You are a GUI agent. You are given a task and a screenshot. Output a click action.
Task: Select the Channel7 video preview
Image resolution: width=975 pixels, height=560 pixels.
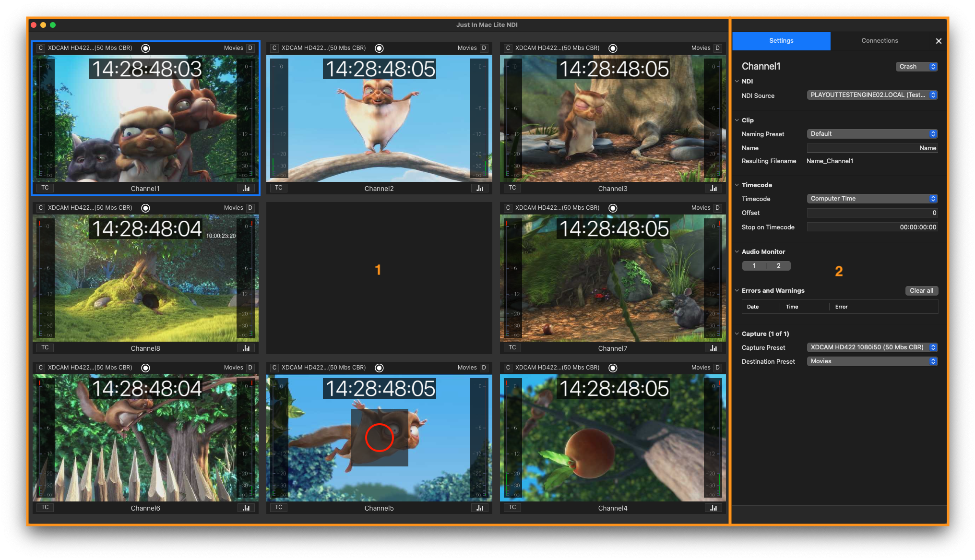click(613, 278)
